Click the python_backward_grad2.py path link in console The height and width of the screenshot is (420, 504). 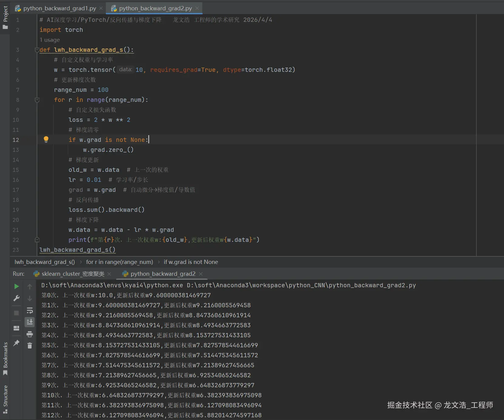pyautogui.click(x=301, y=285)
